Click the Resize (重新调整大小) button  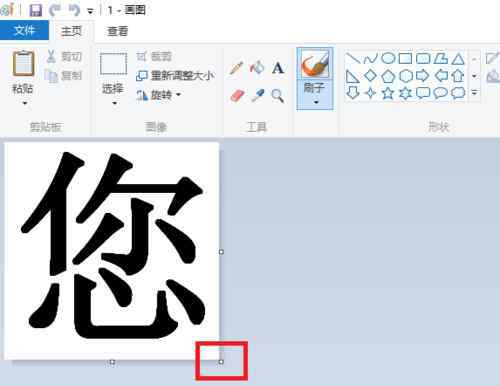175,76
